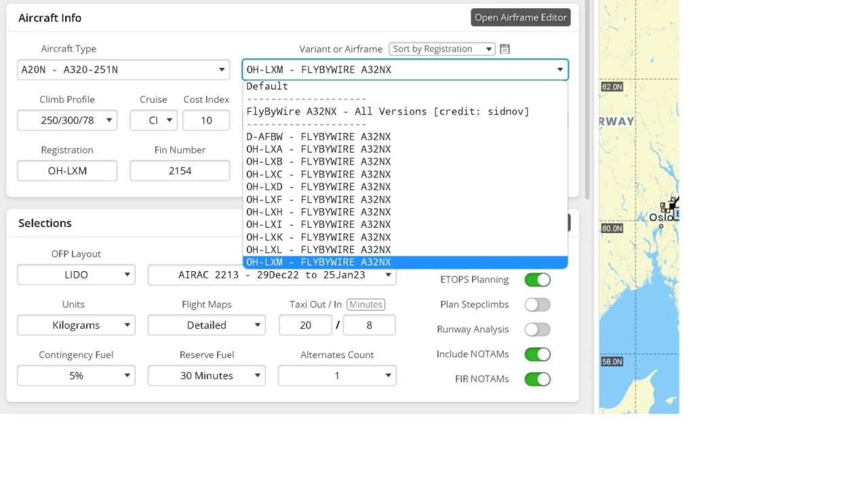Open the Airframe Editor
The height and width of the screenshot is (488, 868).
(521, 18)
